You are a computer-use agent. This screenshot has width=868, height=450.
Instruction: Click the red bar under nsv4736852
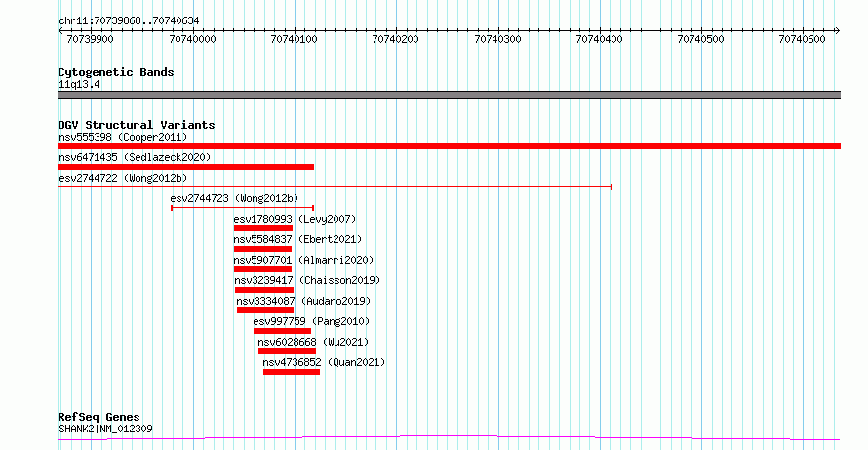292,372
